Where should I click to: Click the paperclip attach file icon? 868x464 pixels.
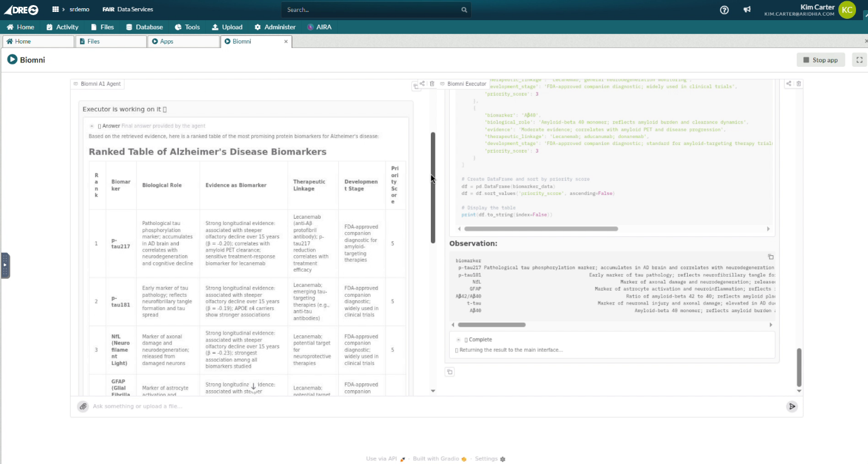83,407
